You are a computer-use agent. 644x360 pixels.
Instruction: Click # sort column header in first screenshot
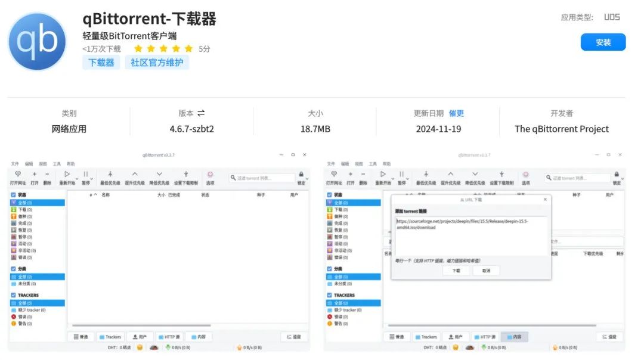[x=91, y=195]
